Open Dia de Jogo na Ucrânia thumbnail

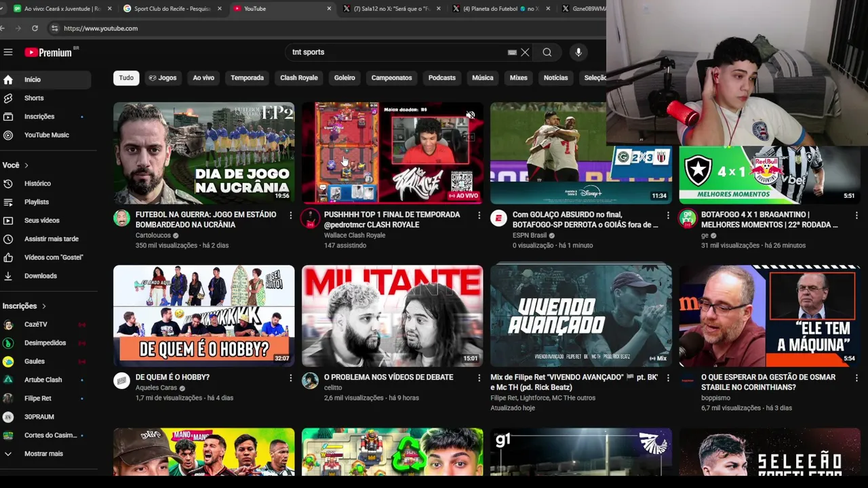coord(203,152)
